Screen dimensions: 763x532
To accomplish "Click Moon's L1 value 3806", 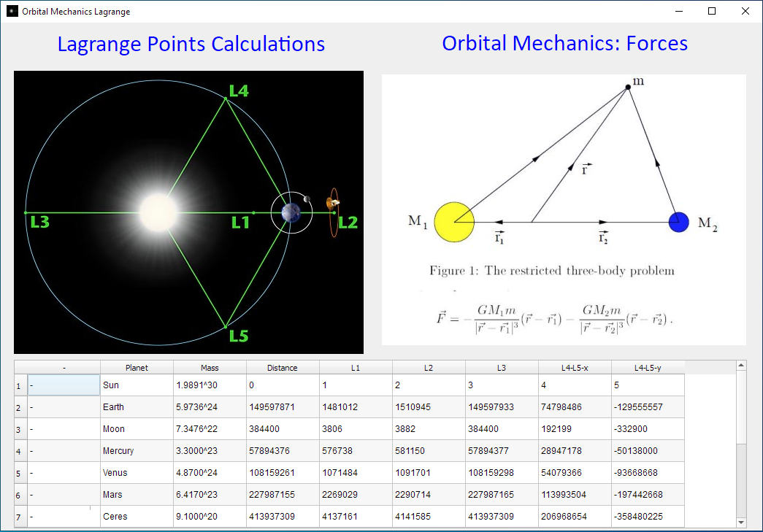I will point(356,429).
